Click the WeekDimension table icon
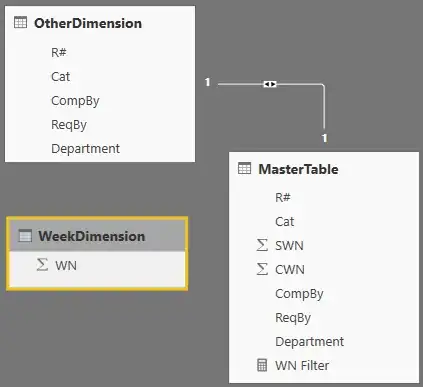Image resolution: width=423 pixels, height=387 pixels. pos(25,236)
